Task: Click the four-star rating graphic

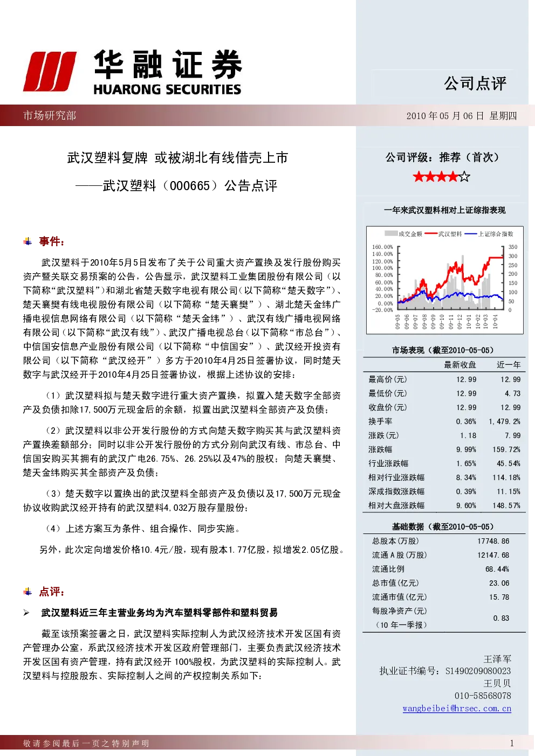Action: pyautogui.click(x=441, y=176)
